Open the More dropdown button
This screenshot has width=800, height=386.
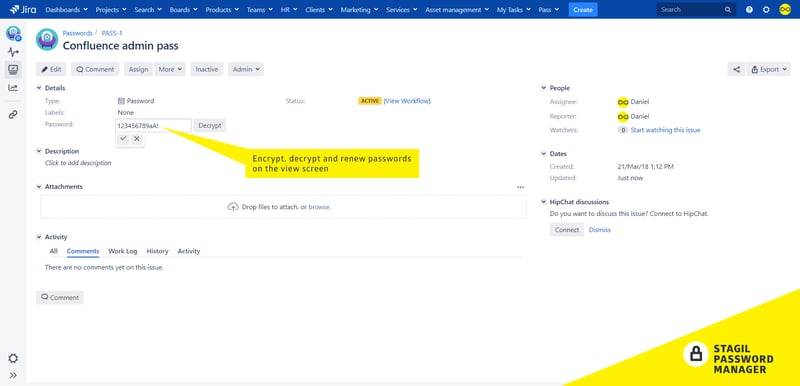170,69
